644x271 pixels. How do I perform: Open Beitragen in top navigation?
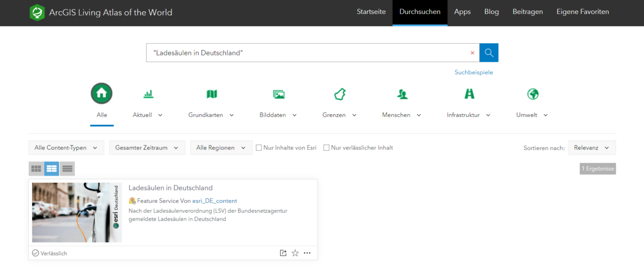point(528,12)
